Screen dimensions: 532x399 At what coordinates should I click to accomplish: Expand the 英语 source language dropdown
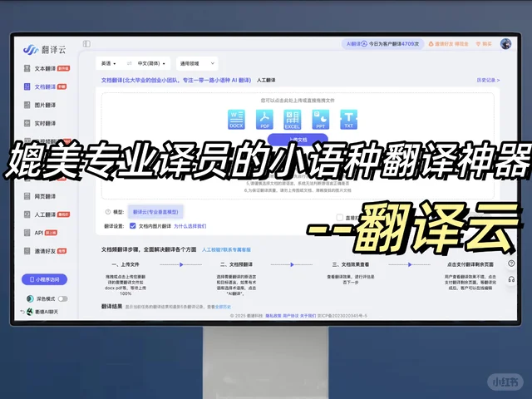coord(109,63)
